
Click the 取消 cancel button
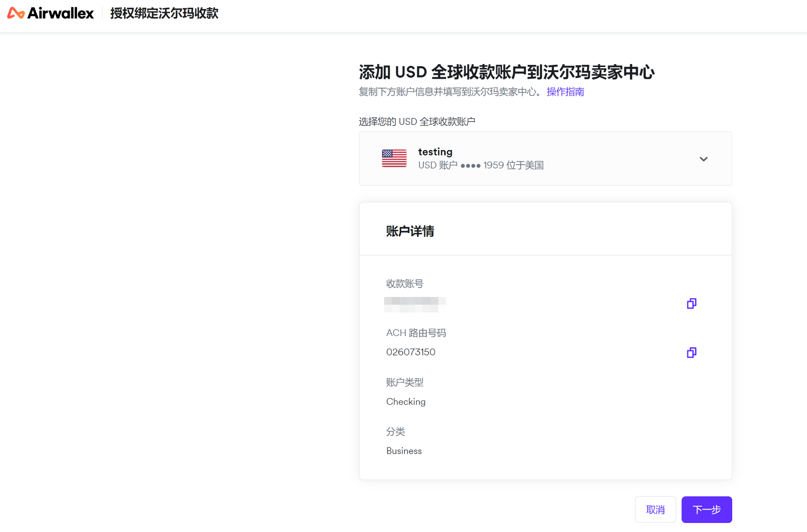655,510
